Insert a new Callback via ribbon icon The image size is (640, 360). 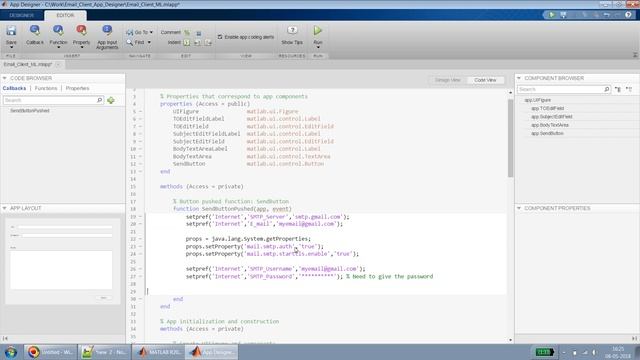tap(35, 30)
